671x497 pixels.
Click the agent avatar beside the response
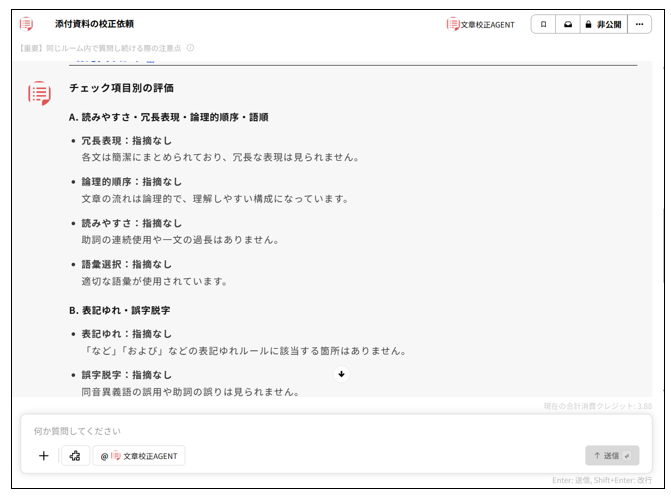(39, 93)
